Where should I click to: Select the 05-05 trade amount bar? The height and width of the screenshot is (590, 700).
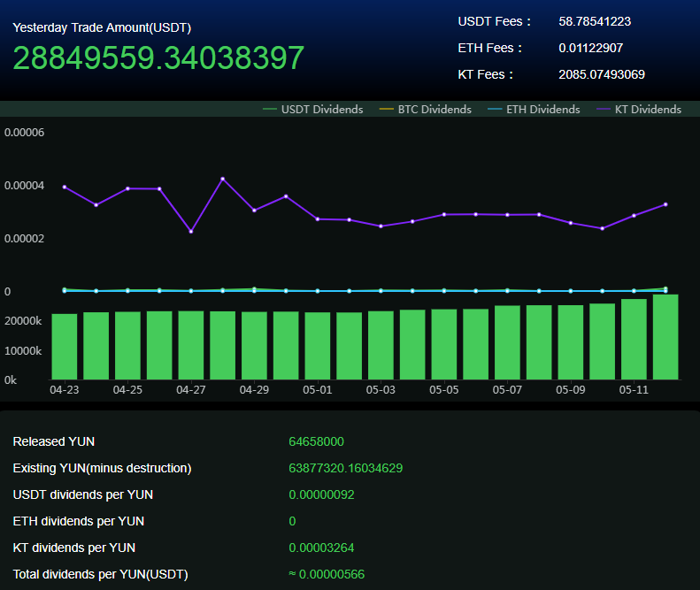[444, 345]
